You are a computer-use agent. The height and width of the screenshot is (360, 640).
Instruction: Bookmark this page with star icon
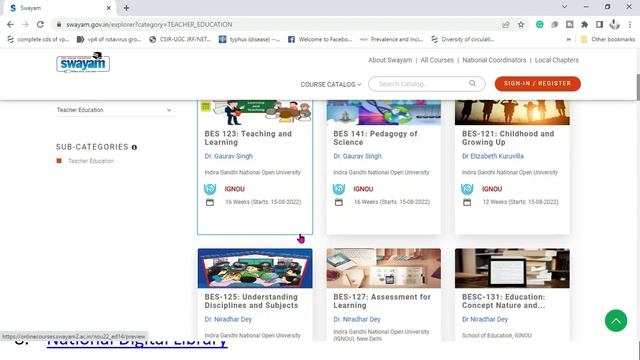click(521, 24)
